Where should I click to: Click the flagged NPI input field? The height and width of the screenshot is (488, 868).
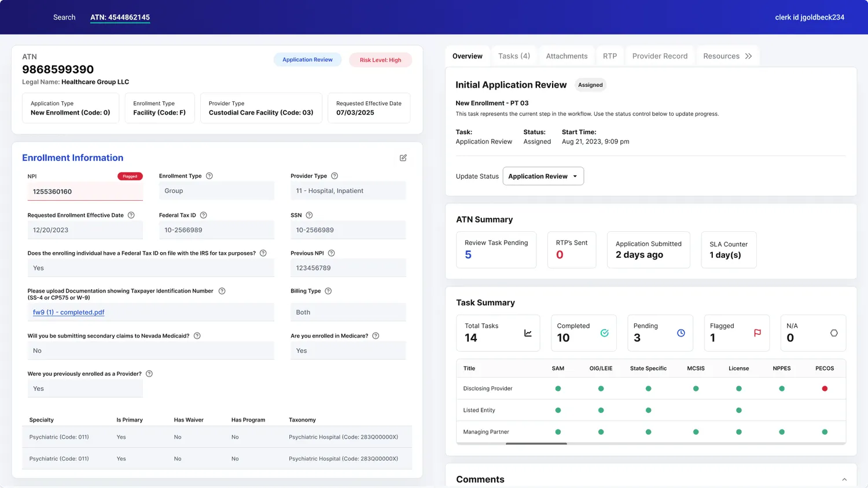[85, 191]
